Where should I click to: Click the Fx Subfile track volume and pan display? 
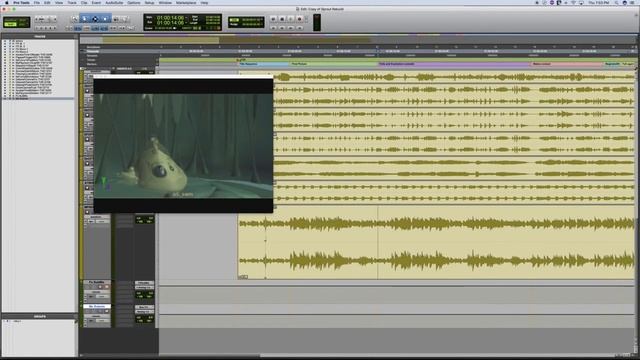click(x=144, y=295)
